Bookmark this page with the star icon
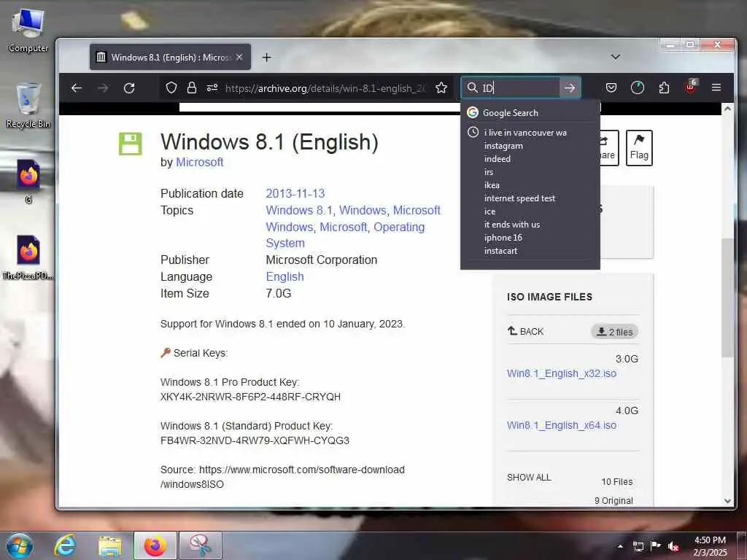 click(441, 87)
